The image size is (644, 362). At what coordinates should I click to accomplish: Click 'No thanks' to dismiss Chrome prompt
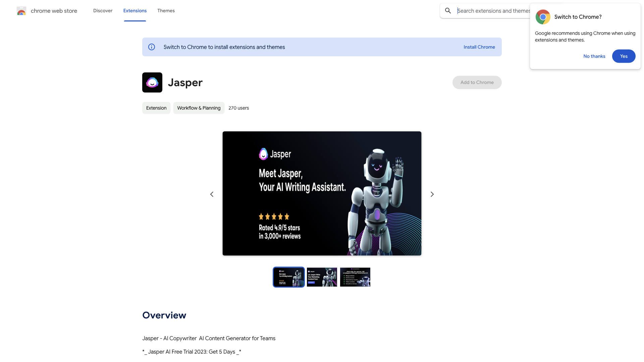point(594,56)
